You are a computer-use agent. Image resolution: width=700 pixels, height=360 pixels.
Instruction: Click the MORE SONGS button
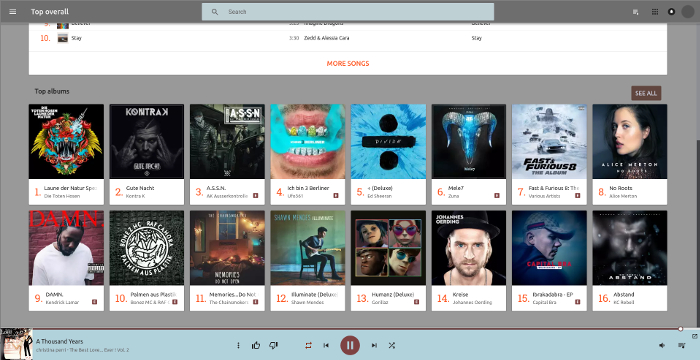point(348,63)
